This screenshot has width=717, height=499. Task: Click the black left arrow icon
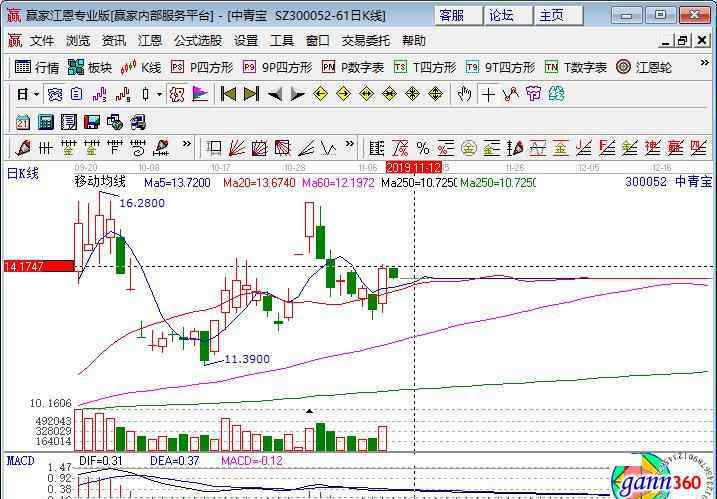(x=274, y=94)
